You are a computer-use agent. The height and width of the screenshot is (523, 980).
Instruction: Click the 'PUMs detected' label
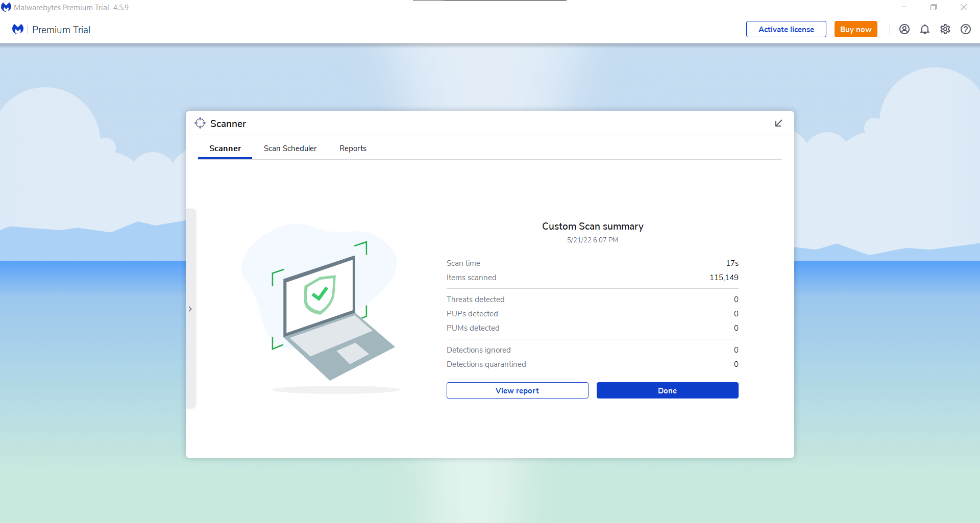tap(473, 328)
